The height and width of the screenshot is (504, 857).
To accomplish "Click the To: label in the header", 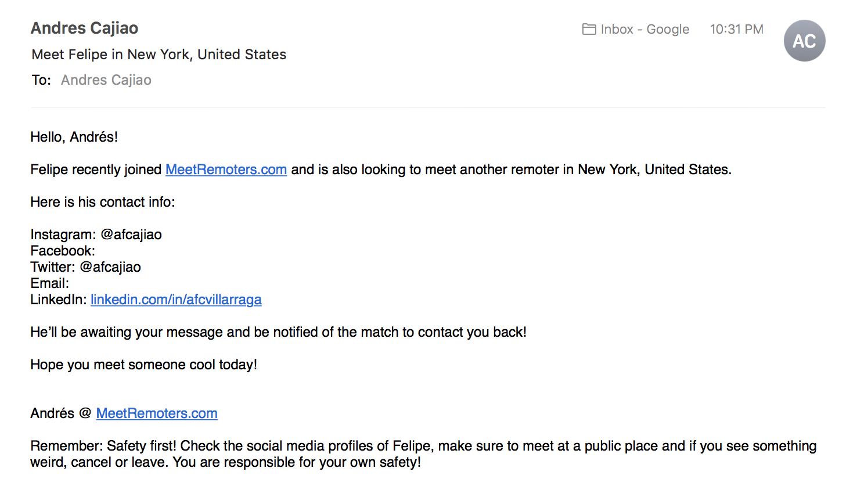I will pyautogui.click(x=41, y=80).
